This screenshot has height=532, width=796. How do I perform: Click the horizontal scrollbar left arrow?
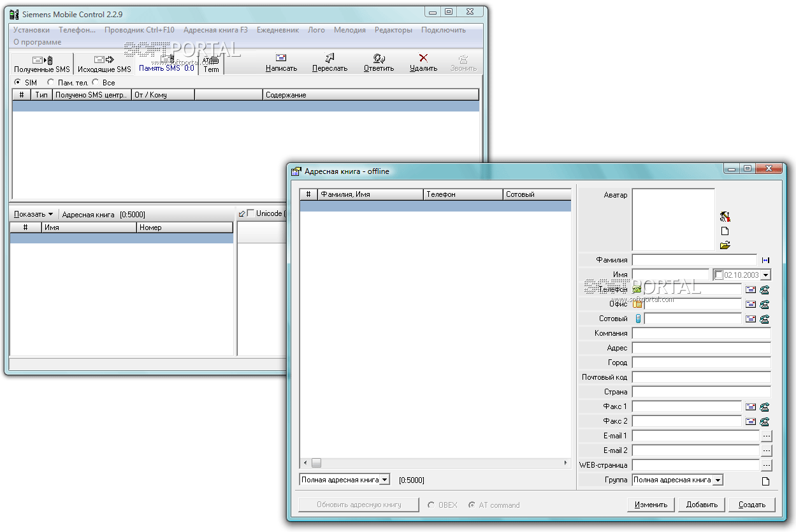point(305,463)
